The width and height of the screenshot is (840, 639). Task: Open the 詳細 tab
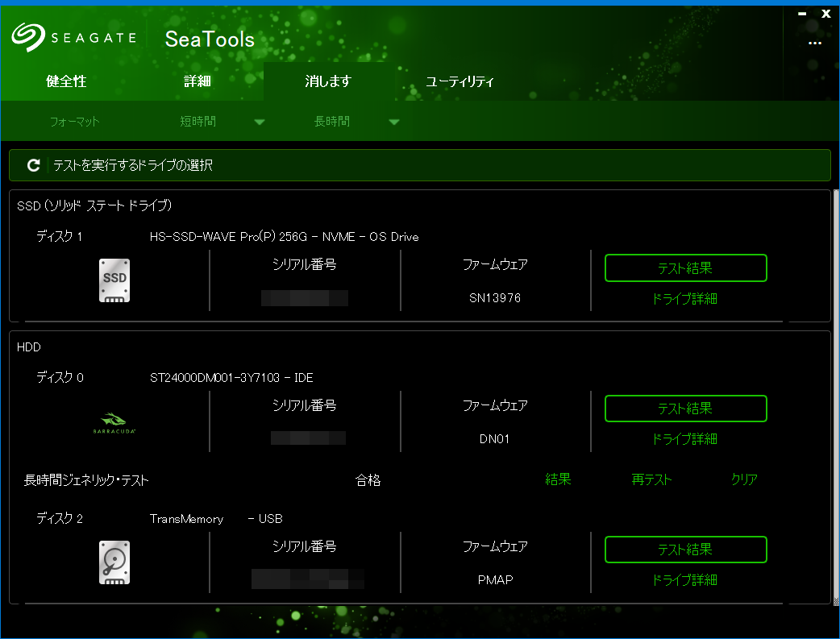coord(197,81)
